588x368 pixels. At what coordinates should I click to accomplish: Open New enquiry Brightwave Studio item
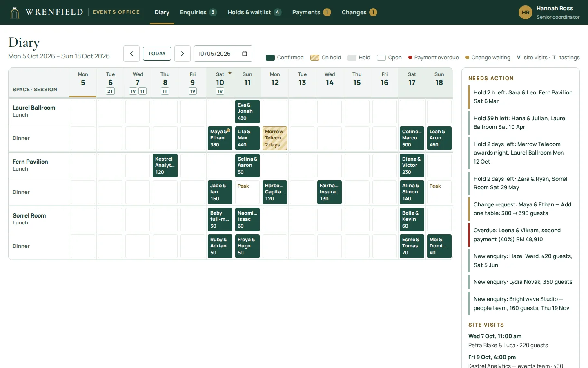coord(521,303)
